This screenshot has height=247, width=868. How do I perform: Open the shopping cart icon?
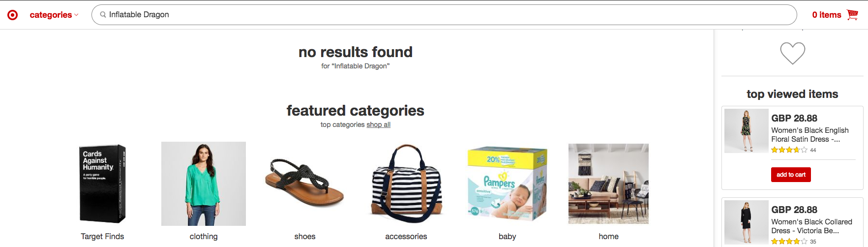tap(852, 15)
